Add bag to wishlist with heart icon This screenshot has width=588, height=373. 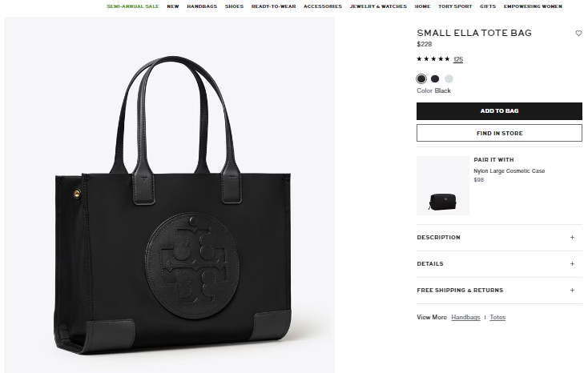[578, 34]
